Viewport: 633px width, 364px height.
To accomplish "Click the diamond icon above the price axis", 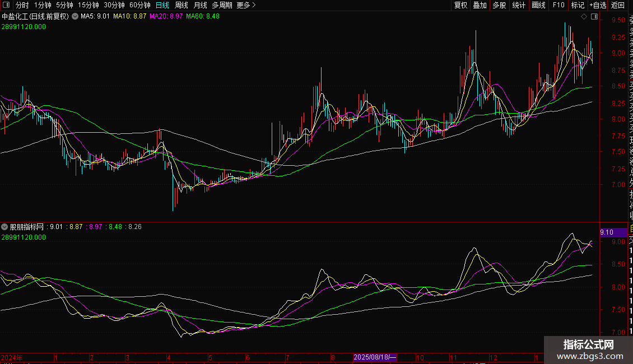I will coord(584,17).
